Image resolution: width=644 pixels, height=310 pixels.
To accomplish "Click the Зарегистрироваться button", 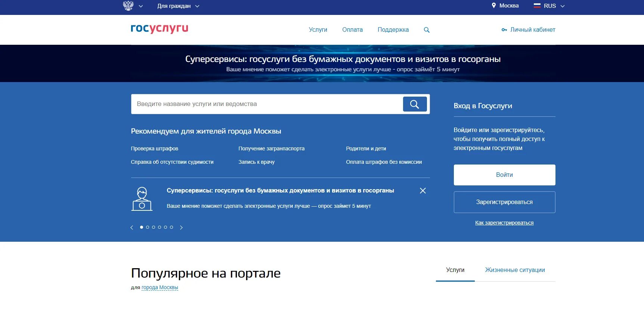I will click(x=504, y=202).
